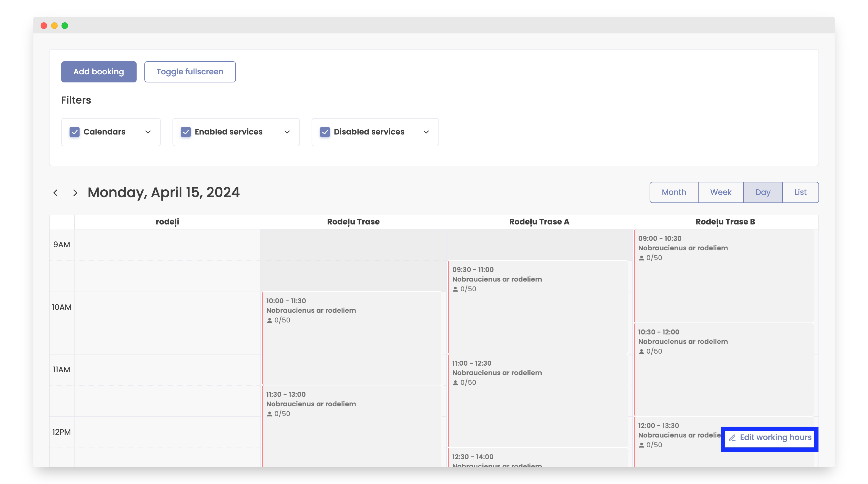Viewport: 868px width, 484px height.
Task: Expand the Calendars dropdown chevron
Action: (148, 132)
